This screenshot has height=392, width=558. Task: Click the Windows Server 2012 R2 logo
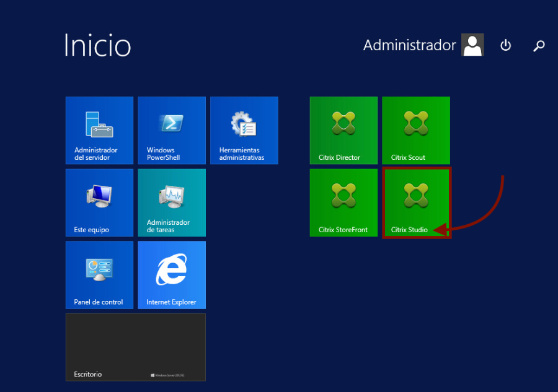(x=169, y=375)
